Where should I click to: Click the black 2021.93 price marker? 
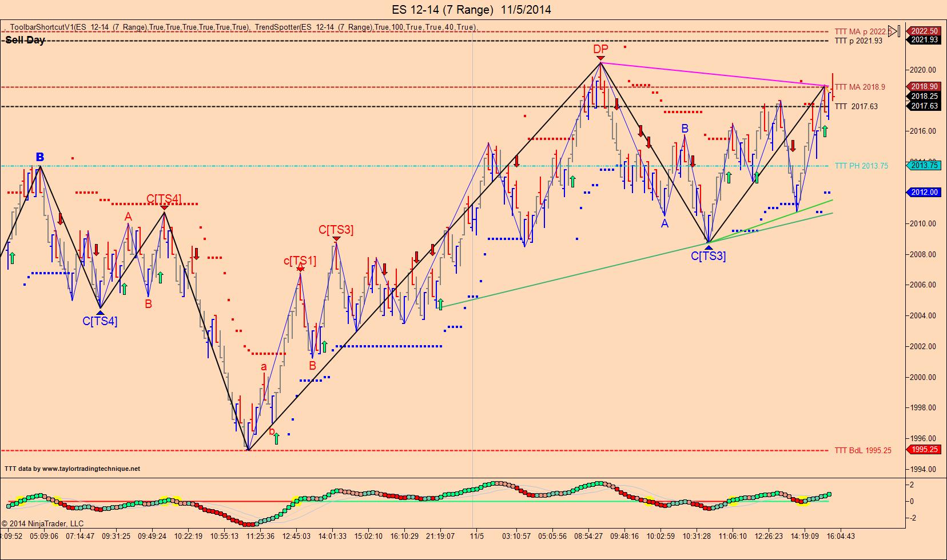pyautogui.click(x=924, y=39)
